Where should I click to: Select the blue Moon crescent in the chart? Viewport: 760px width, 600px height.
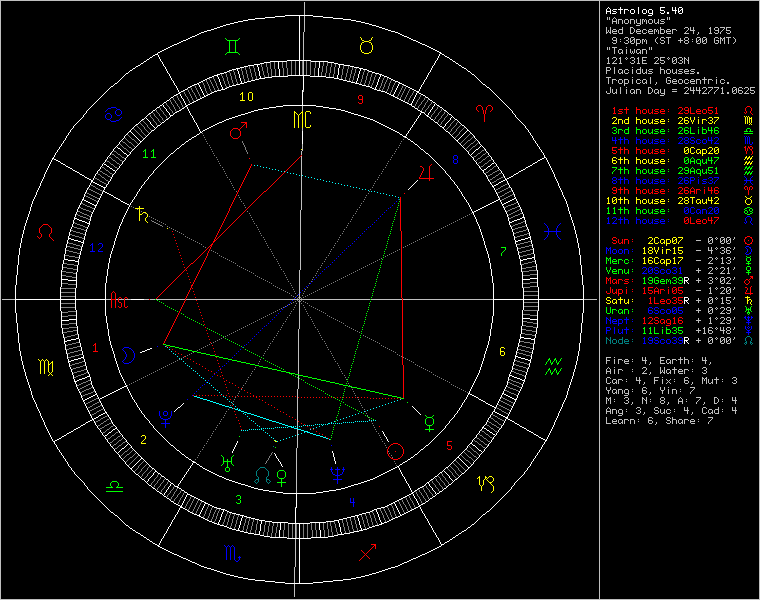tap(128, 355)
